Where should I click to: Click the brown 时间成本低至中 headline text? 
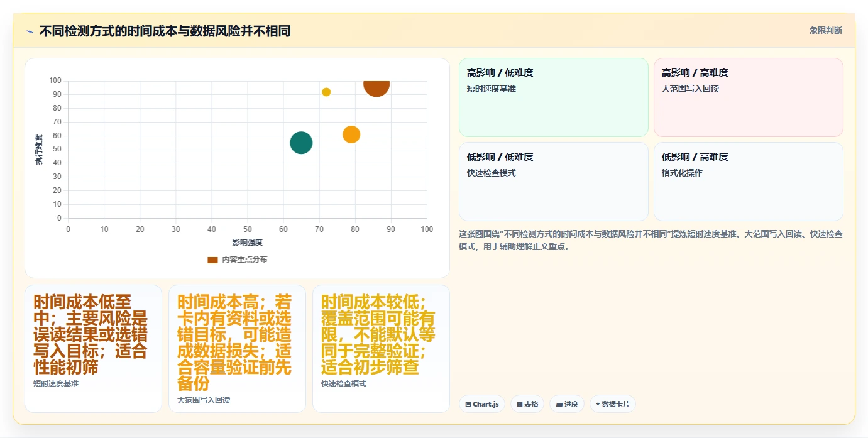point(91,334)
